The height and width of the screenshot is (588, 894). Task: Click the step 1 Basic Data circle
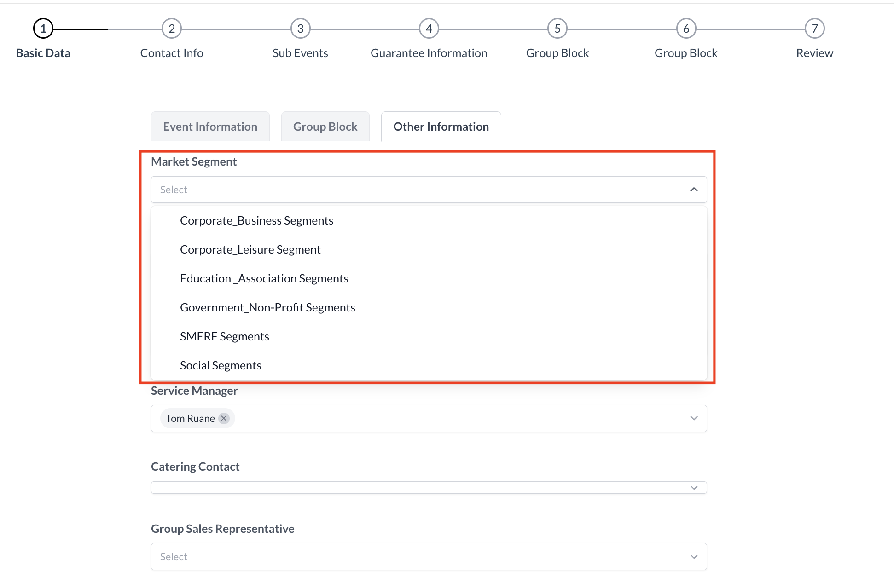43,28
